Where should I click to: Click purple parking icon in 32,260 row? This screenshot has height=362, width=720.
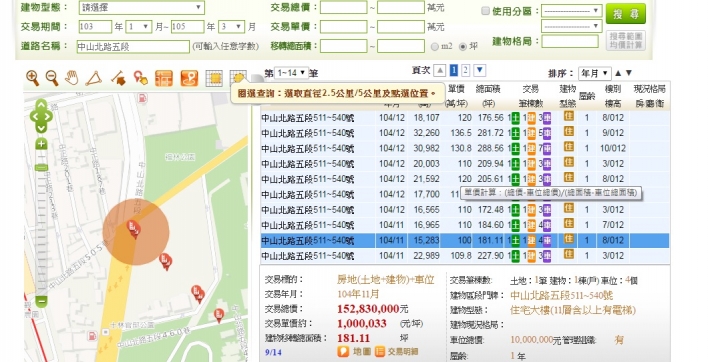[x=547, y=133]
